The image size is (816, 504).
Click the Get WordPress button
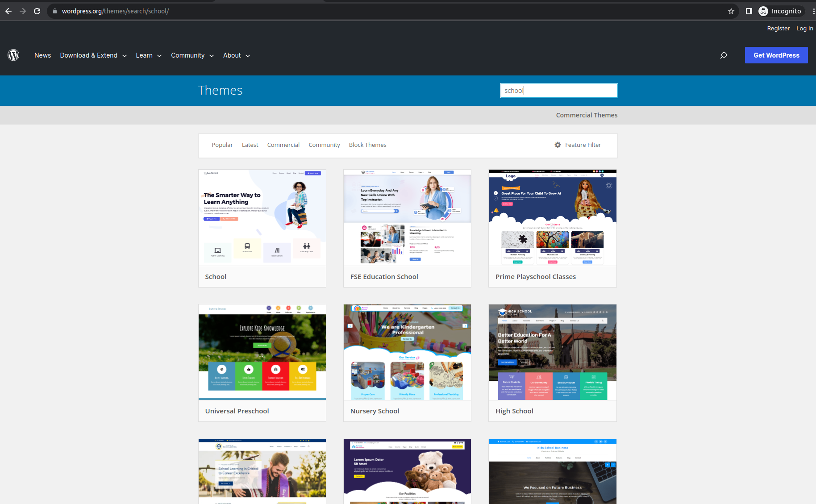[x=776, y=55]
